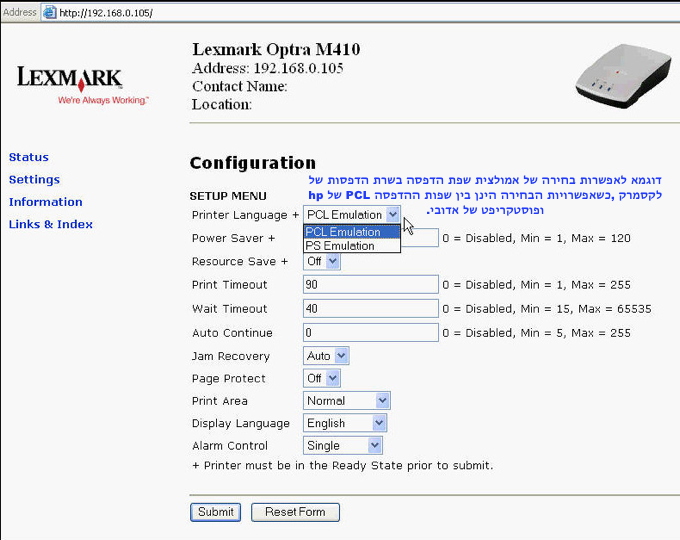Click the Power Saver + label

pyautogui.click(x=234, y=238)
